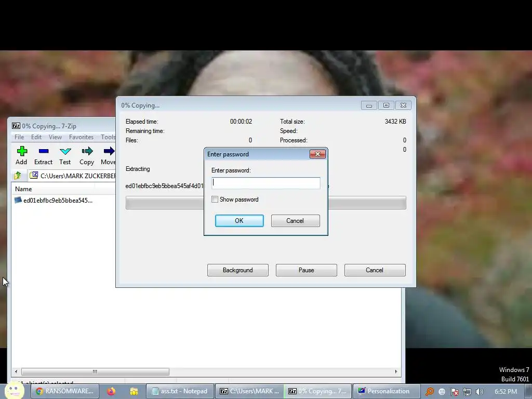This screenshot has width=532, height=399.
Task: Minimize the 0% Copying progress window
Action: [369, 105]
